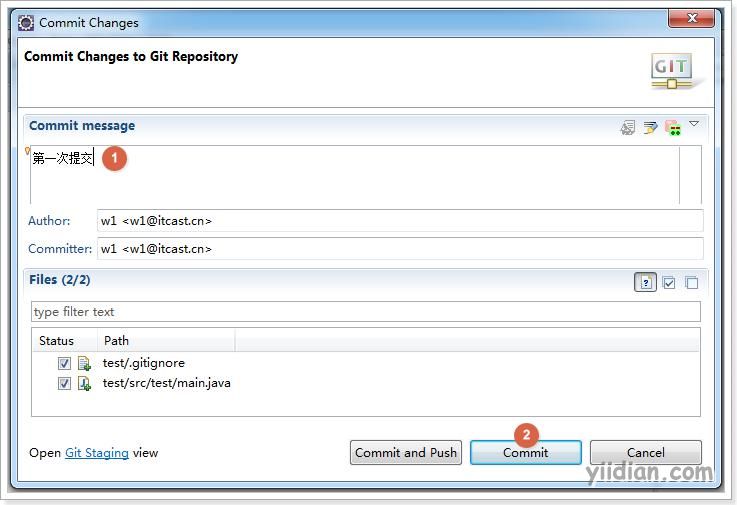Uncheck the test/.gitignore file checkbox
Screen dimensions: 737x505
pyautogui.click(x=64, y=363)
